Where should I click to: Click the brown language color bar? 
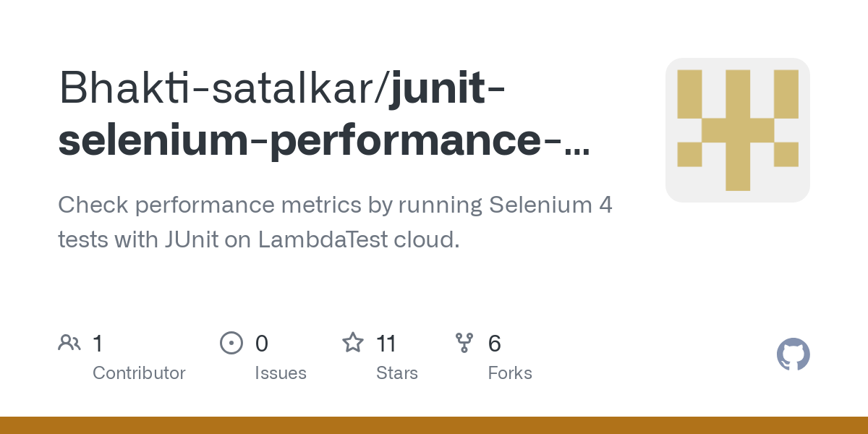coord(434,425)
